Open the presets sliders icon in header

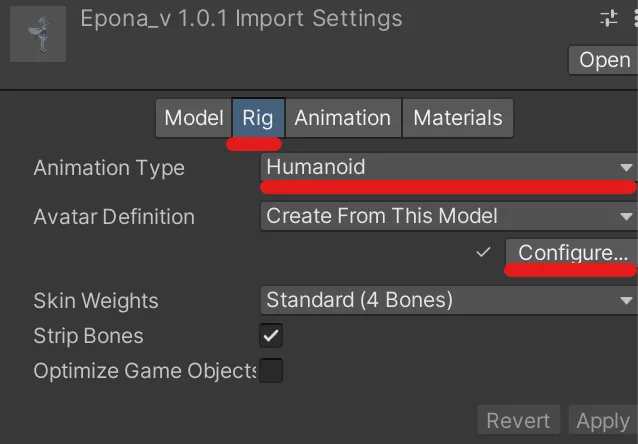(x=609, y=18)
